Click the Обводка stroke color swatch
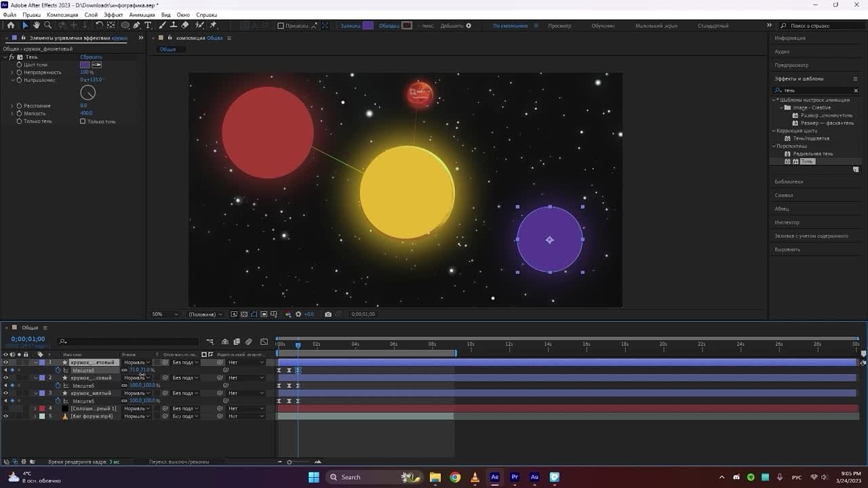The height and width of the screenshot is (488, 868). click(x=407, y=26)
